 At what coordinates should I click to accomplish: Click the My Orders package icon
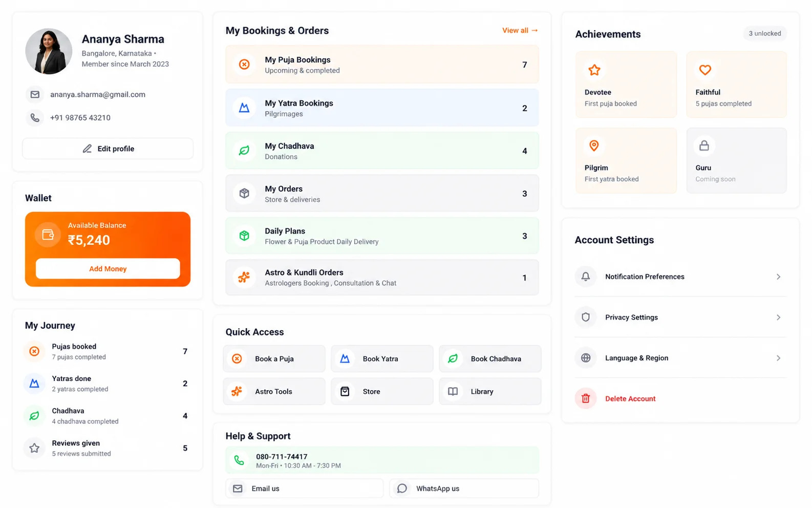pyautogui.click(x=244, y=193)
